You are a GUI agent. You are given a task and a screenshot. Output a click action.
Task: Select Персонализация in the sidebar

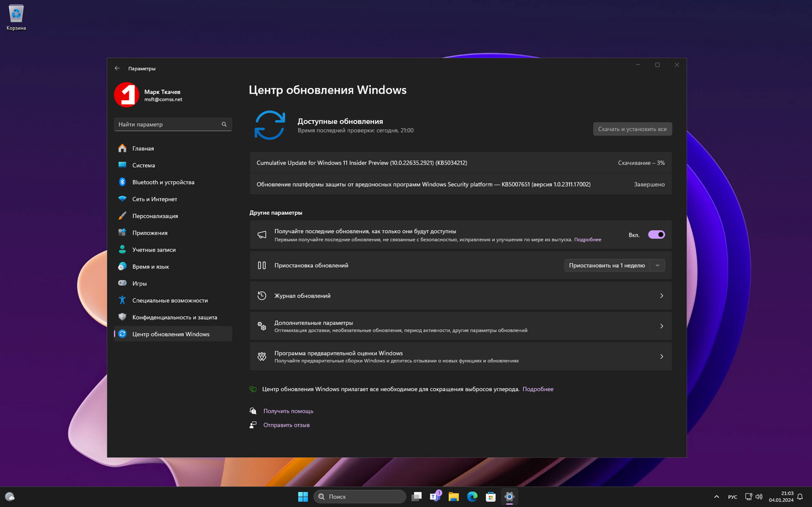pos(173,216)
